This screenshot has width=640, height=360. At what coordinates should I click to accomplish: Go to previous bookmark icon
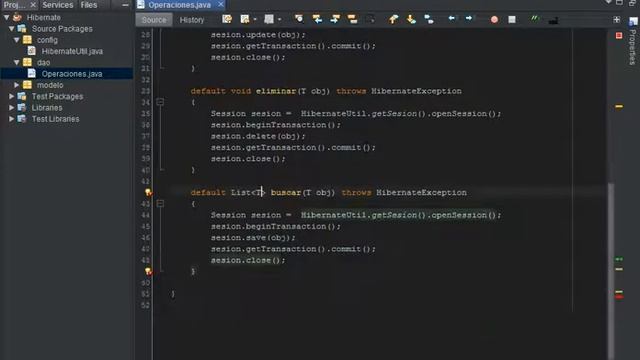coord(393,19)
